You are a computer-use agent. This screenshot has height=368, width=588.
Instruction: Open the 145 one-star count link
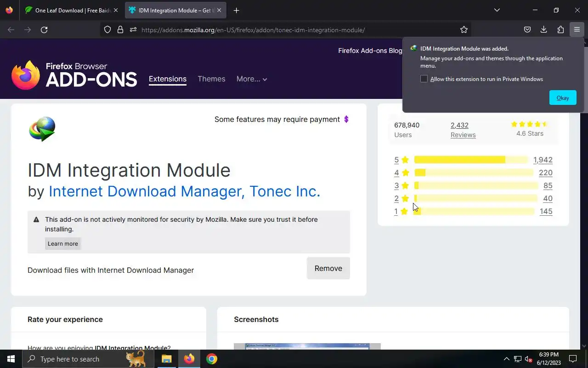tap(546, 211)
